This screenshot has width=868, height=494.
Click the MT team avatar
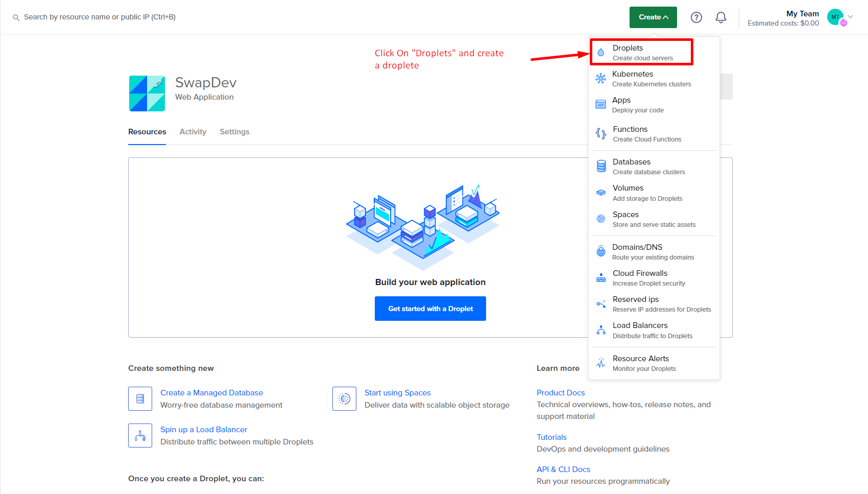click(x=835, y=17)
